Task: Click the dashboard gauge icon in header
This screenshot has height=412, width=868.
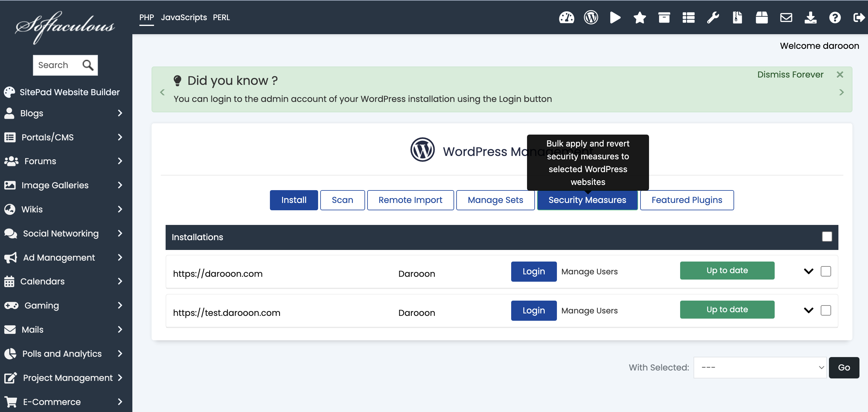Action: pyautogui.click(x=566, y=17)
